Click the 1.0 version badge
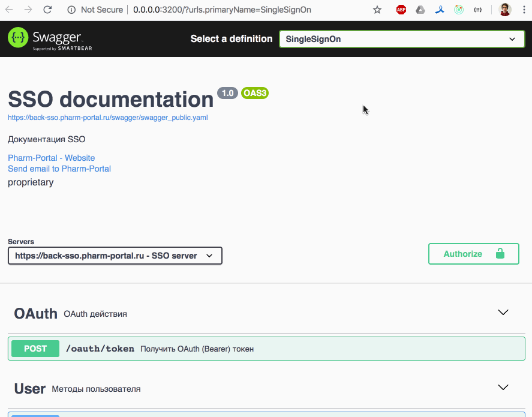532x417 pixels. pos(227,93)
